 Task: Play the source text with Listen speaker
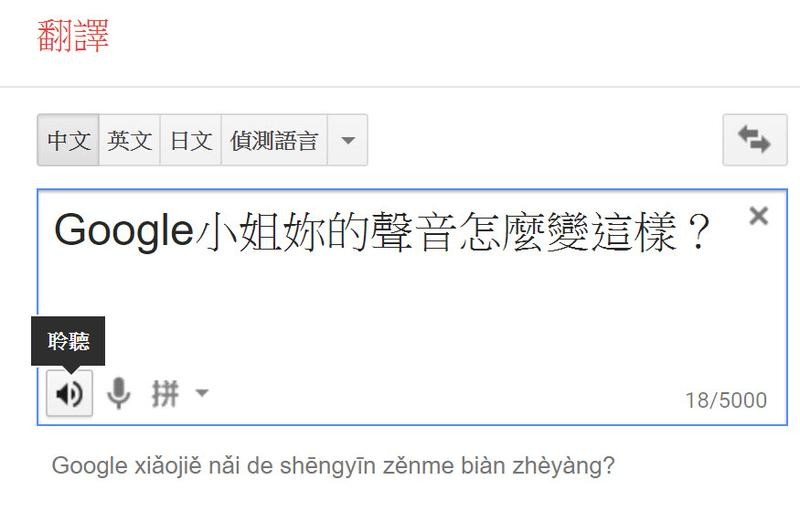69,393
